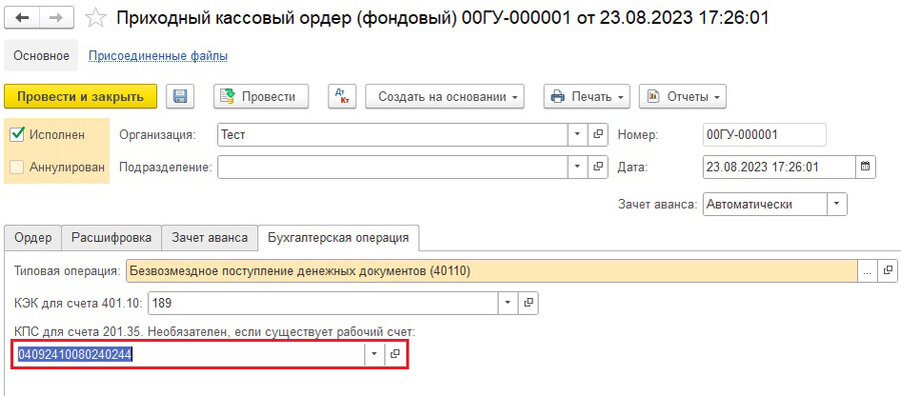Expand the Подразделение dropdown list
This screenshot has width=901, height=396.
577,167
